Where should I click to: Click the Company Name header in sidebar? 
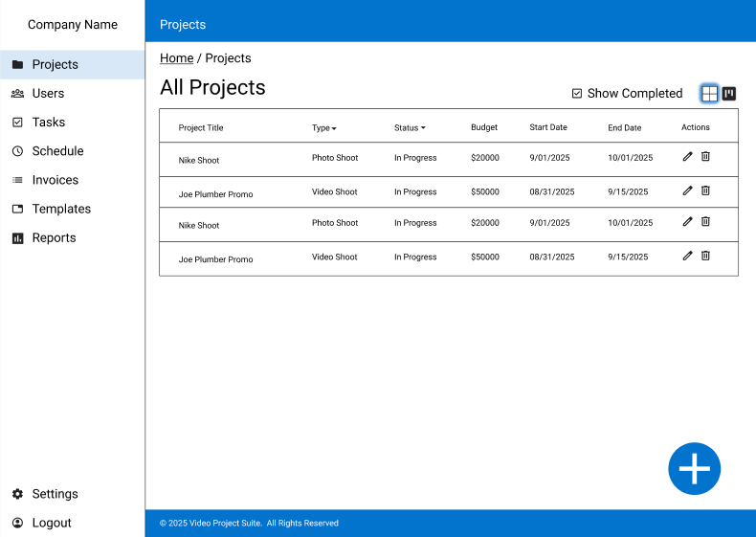pos(73,25)
